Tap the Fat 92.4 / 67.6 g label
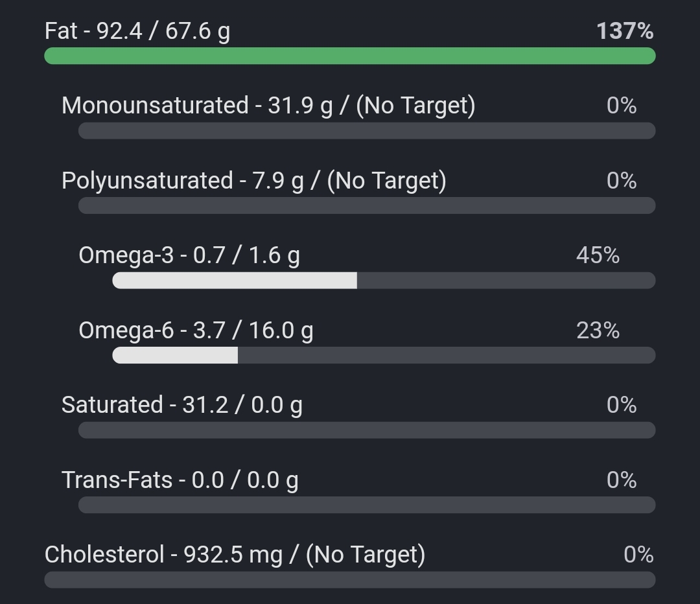 [137, 30]
